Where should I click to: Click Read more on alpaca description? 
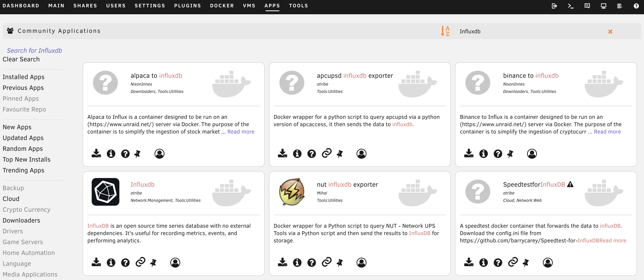click(240, 132)
